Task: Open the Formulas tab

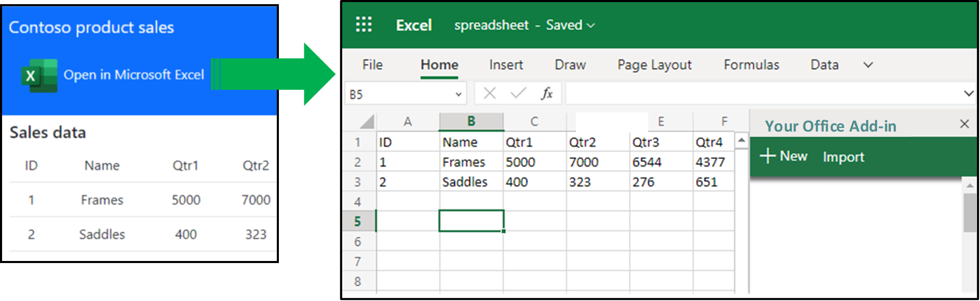Action: 751,65
